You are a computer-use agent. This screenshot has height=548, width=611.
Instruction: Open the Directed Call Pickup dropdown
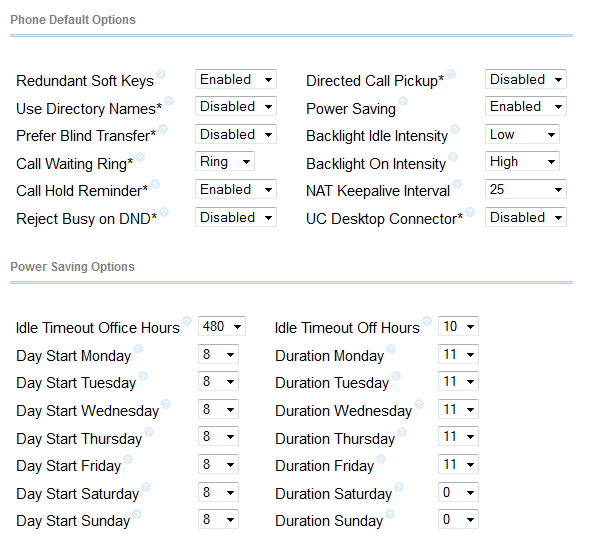526,79
